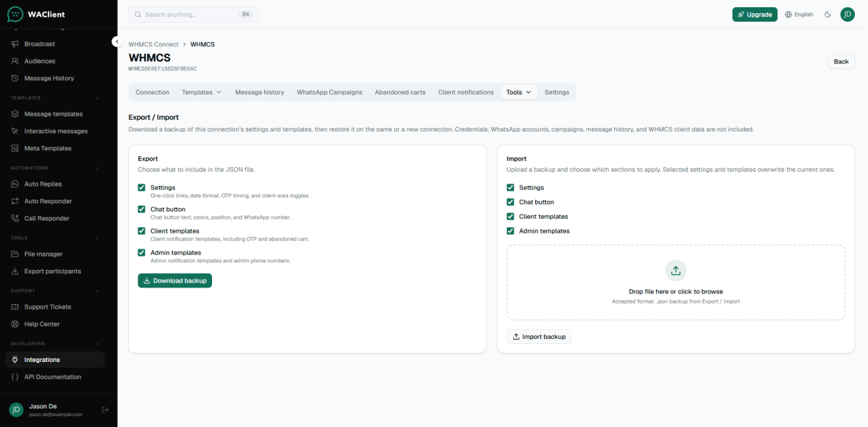Click in the Search anything field
Viewport: 868px width, 427px height.
(193, 14)
